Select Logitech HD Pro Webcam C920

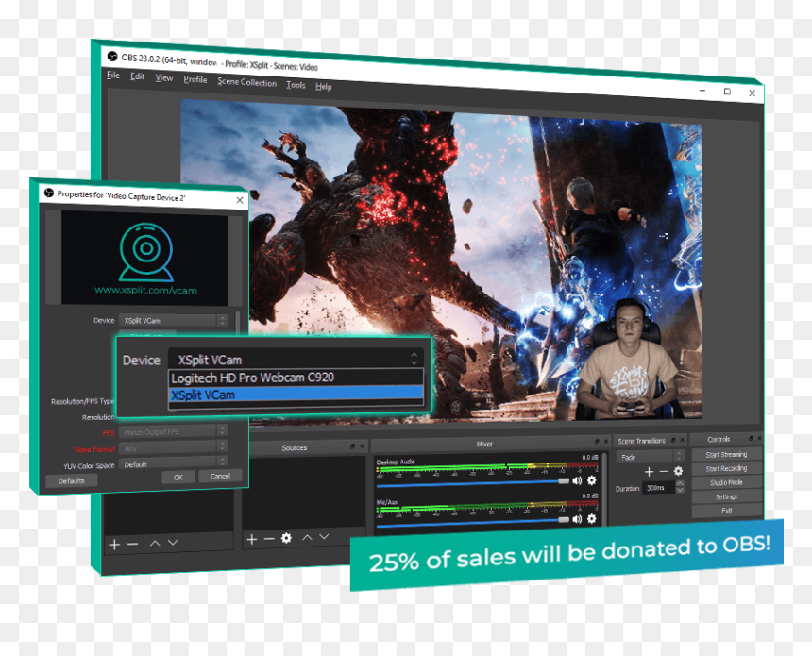pos(296,378)
